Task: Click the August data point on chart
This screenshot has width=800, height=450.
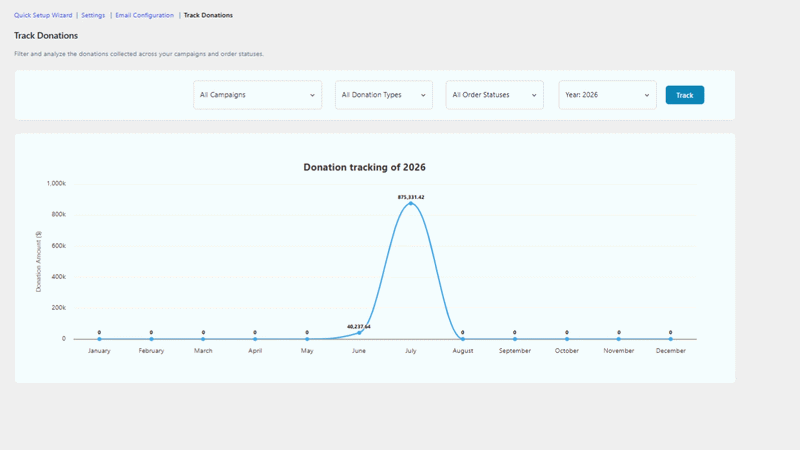Action: coord(463,339)
